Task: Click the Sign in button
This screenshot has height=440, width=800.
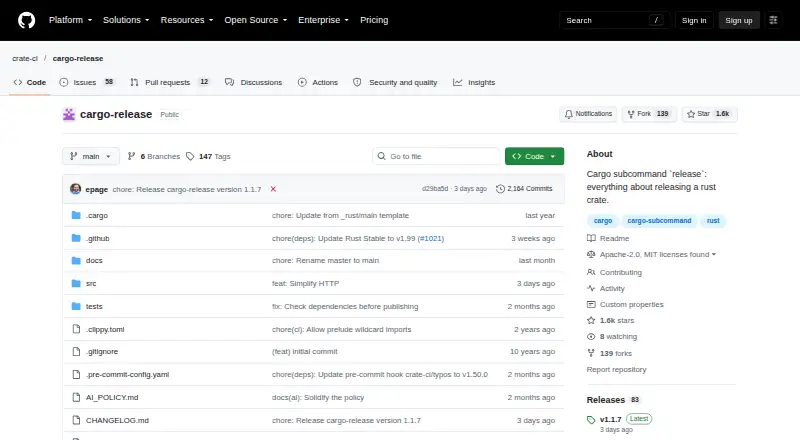Action: (694, 20)
